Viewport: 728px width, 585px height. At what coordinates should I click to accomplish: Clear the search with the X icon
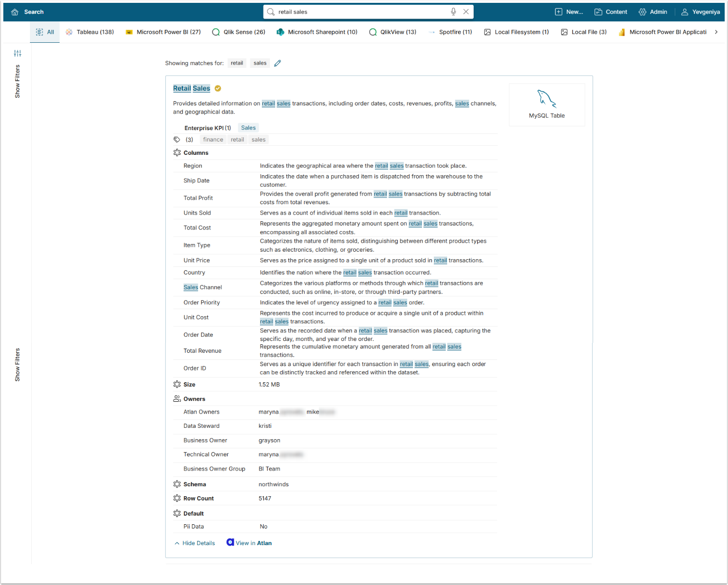click(466, 12)
